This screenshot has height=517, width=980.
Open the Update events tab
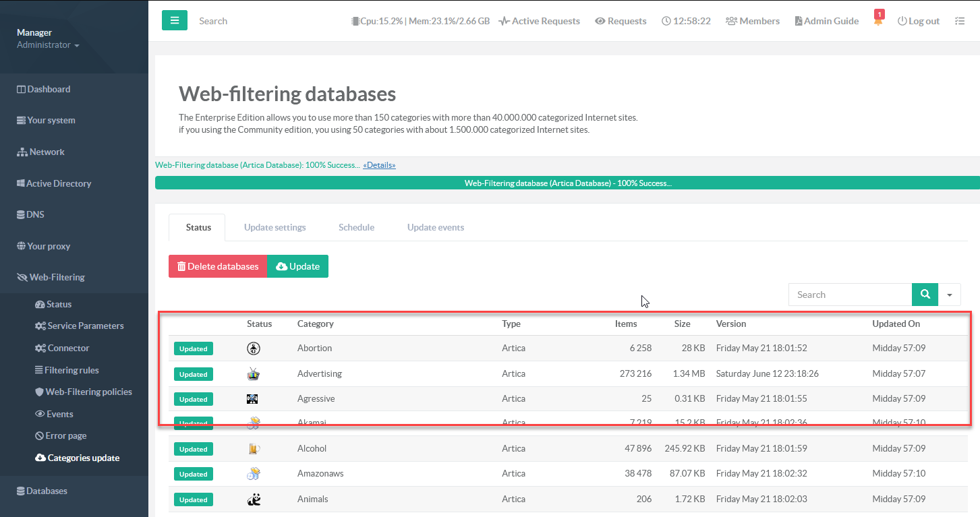point(435,227)
